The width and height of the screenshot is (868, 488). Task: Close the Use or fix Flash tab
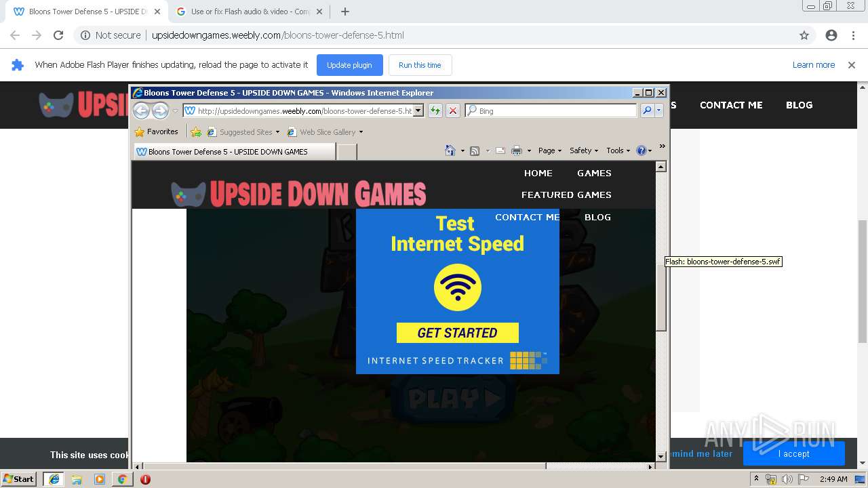tap(320, 12)
